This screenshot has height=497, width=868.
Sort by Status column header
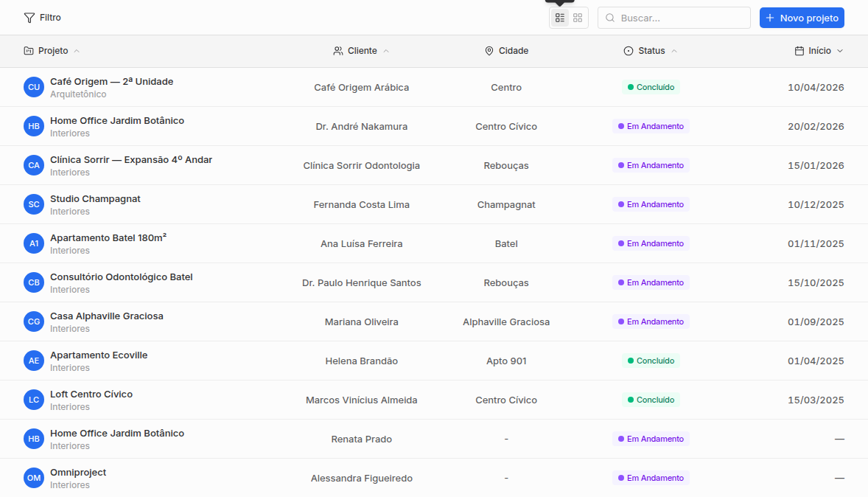(651, 50)
